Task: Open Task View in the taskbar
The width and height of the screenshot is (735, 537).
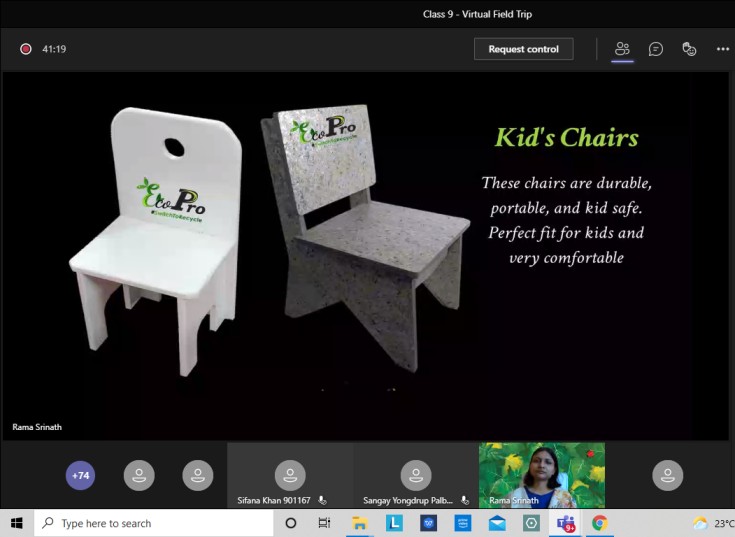Action: point(324,523)
